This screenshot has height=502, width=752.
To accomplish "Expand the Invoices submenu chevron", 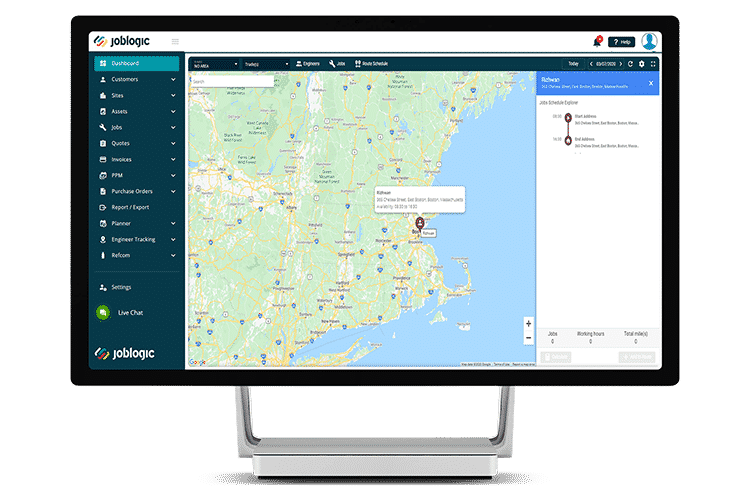I will point(173,159).
